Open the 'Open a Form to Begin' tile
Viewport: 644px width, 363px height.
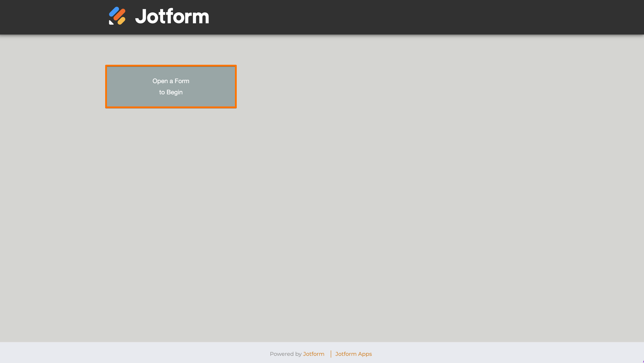tap(171, 87)
